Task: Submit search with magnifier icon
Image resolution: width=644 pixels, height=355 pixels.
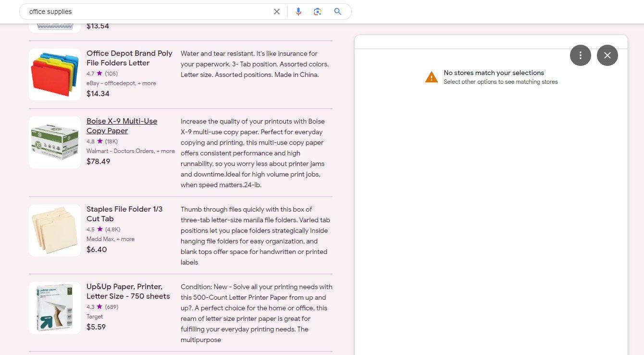Action: 338,12
